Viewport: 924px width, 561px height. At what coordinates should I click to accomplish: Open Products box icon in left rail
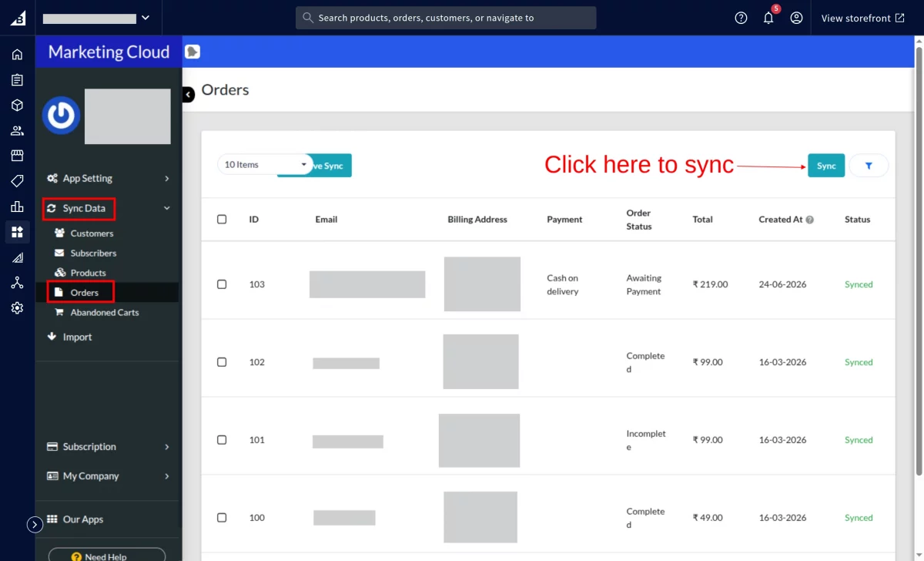point(17,106)
